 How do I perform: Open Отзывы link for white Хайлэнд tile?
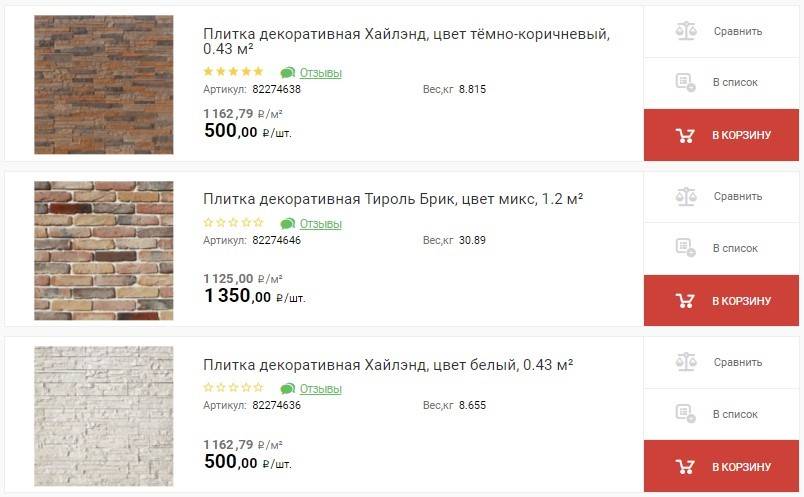(320, 389)
